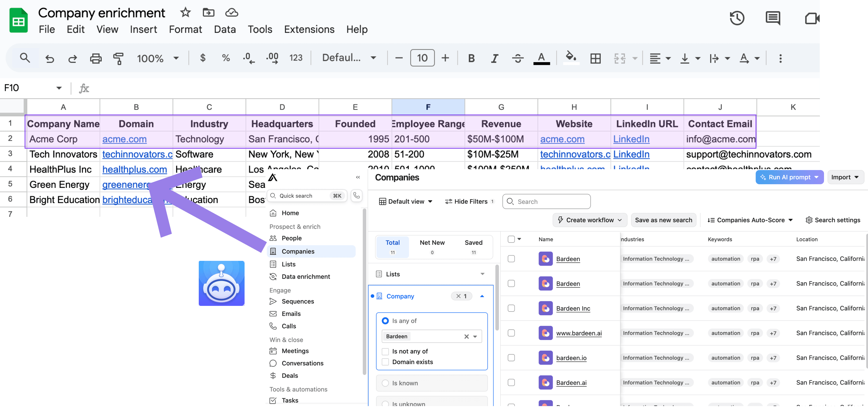Increase decimal places
Image resolution: width=868 pixels, height=420 pixels.
(272, 58)
